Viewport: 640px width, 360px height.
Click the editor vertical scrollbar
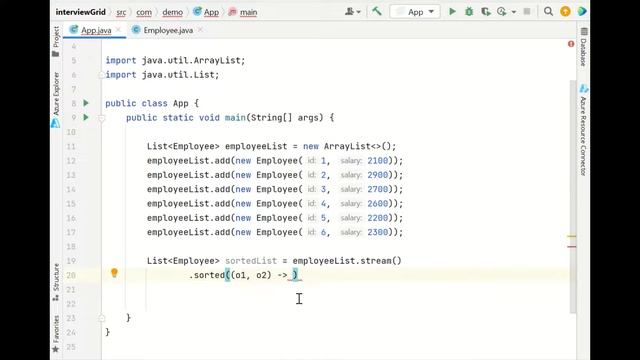[573, 197]
